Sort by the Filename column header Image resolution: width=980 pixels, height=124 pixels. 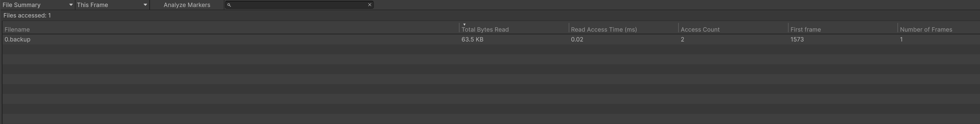coord(17,29)
